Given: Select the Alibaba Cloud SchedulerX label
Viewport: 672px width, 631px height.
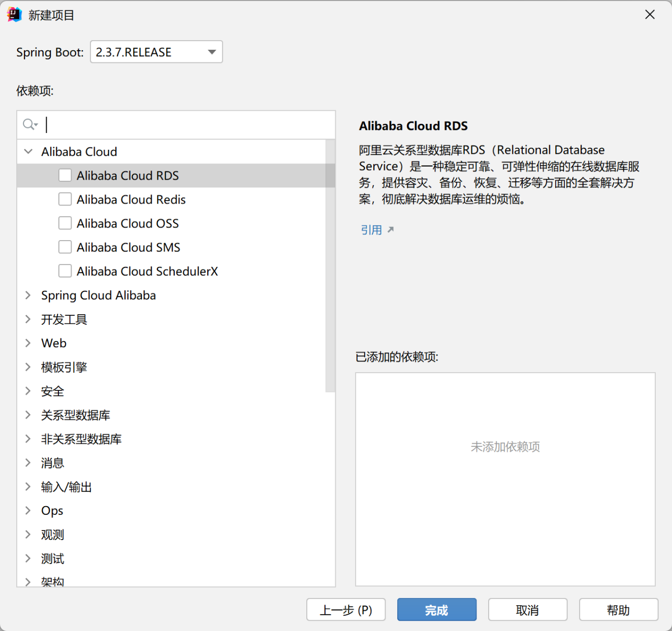Looking at the screenshot, I should [x=147, y=271].
